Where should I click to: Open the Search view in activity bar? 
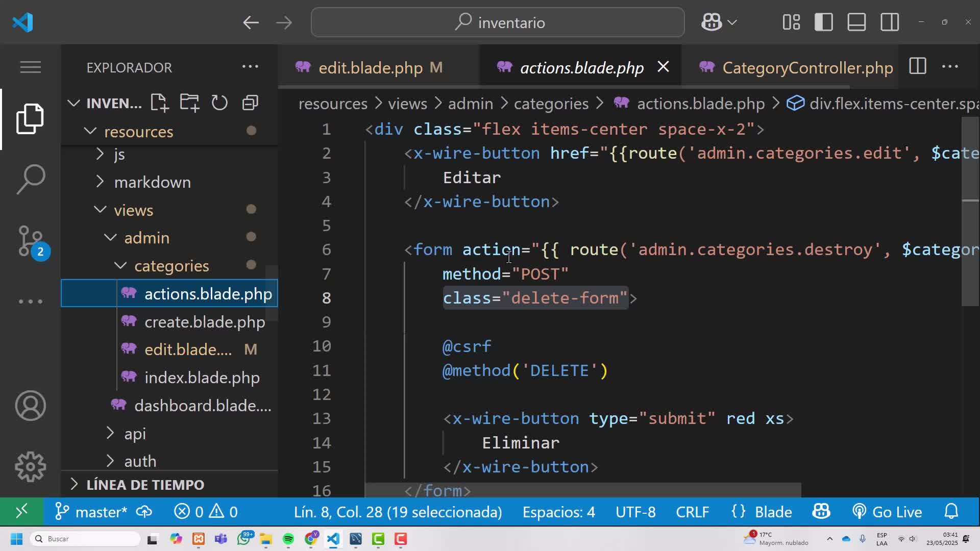[30, 179]
